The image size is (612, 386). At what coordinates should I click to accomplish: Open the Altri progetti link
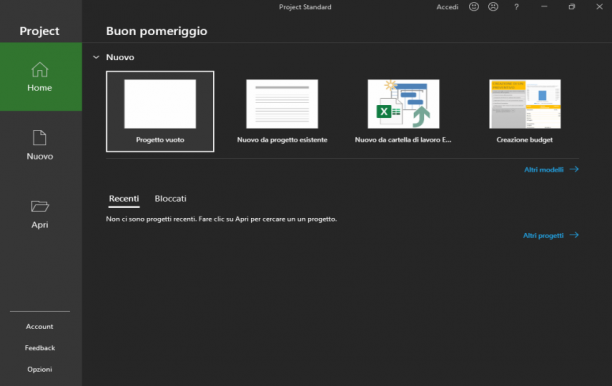551,235
